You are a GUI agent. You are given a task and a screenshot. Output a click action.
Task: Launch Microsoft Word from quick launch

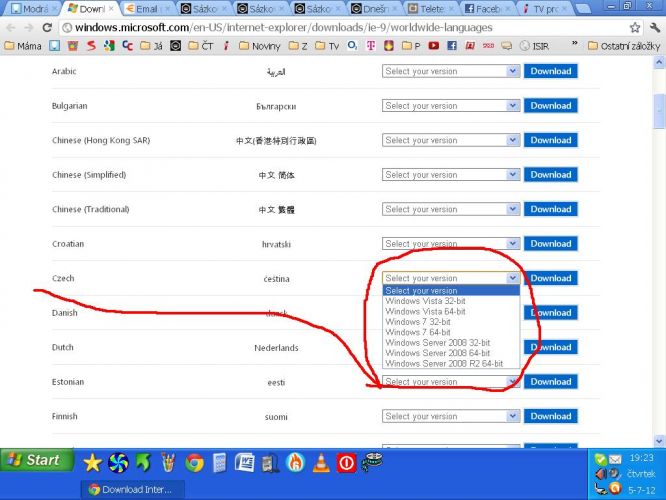tap(245, 462)
